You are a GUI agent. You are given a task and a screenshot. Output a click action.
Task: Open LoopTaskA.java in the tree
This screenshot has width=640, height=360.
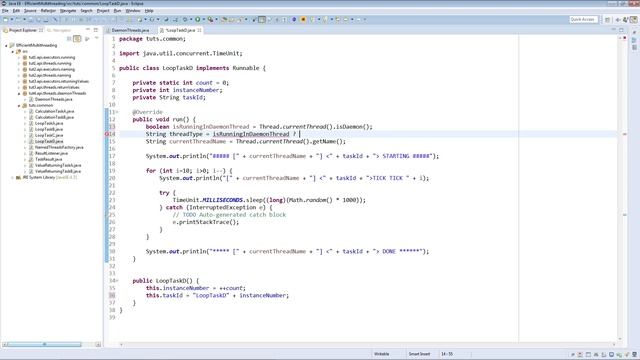(x=49, y=123)
